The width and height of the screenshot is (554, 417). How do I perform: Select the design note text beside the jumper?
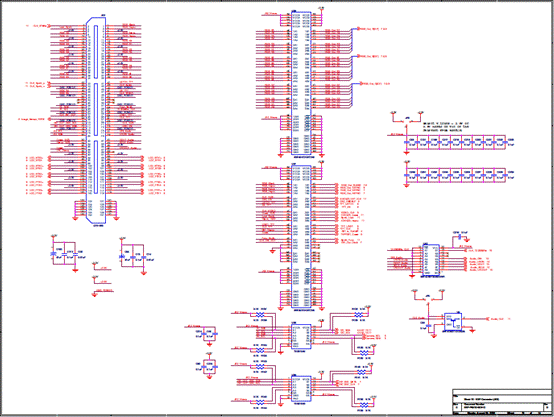pos(446,127)
